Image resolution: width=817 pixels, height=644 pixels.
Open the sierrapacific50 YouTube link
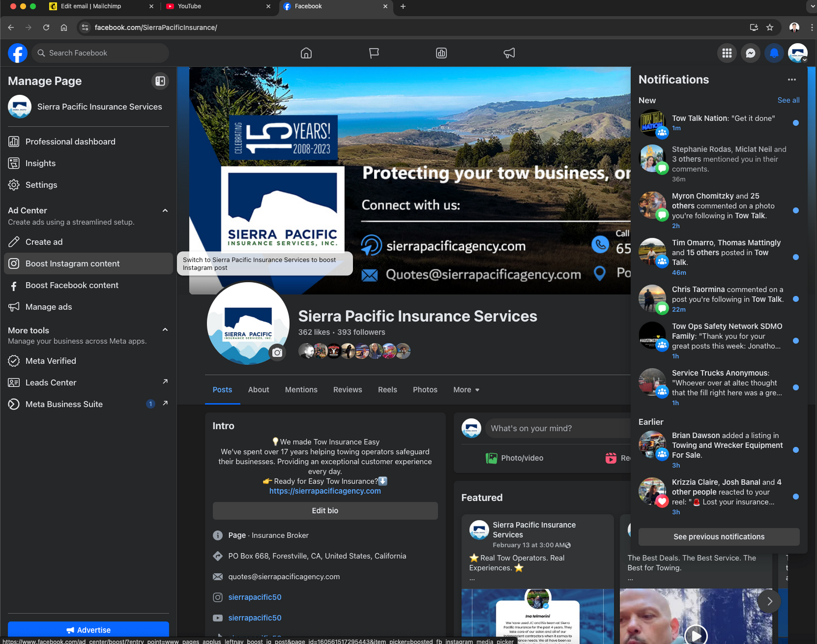coord(255,618)
